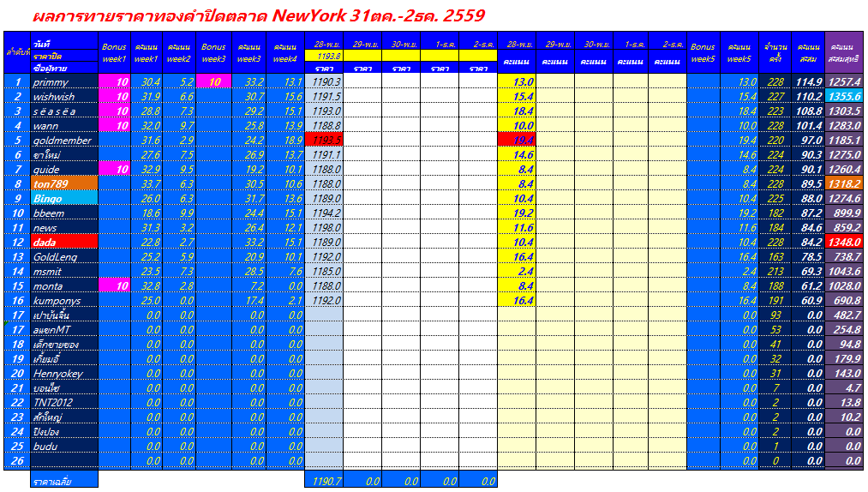Select the Bonus week5 column header
This screenshot has width=868, height=492.
703,52
